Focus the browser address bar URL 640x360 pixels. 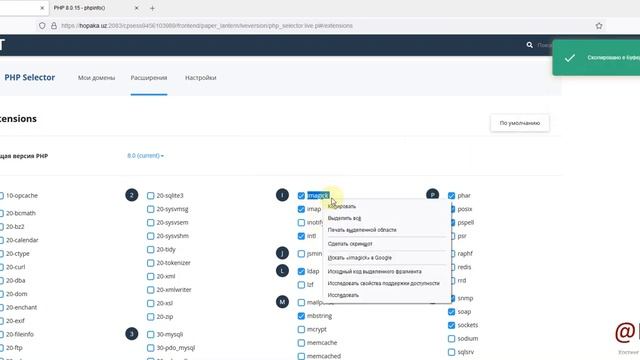207,26
